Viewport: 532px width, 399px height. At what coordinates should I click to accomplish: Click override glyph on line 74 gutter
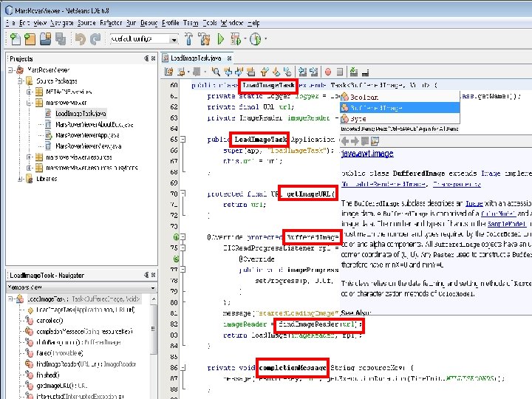(176, 237)
